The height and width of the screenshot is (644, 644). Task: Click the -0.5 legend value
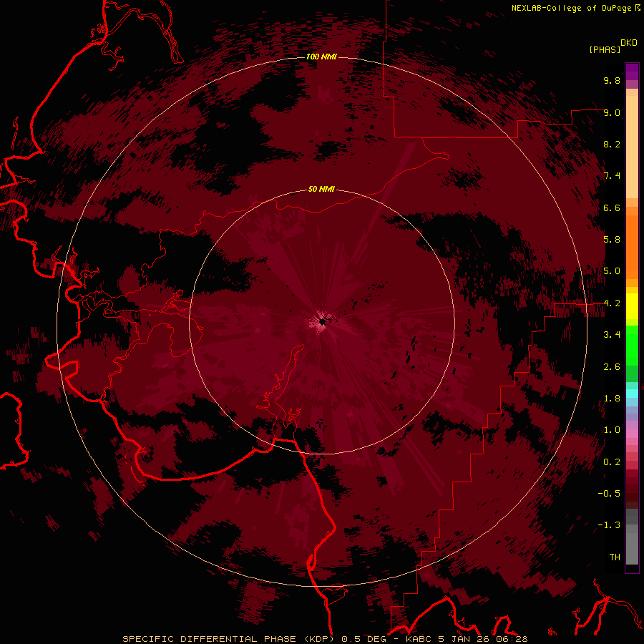[x=609, y=494]
